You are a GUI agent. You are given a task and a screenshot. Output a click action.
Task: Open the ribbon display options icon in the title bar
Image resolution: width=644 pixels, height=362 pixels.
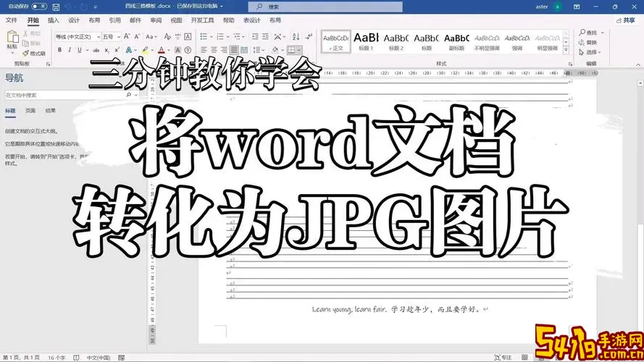coord(577,7)
